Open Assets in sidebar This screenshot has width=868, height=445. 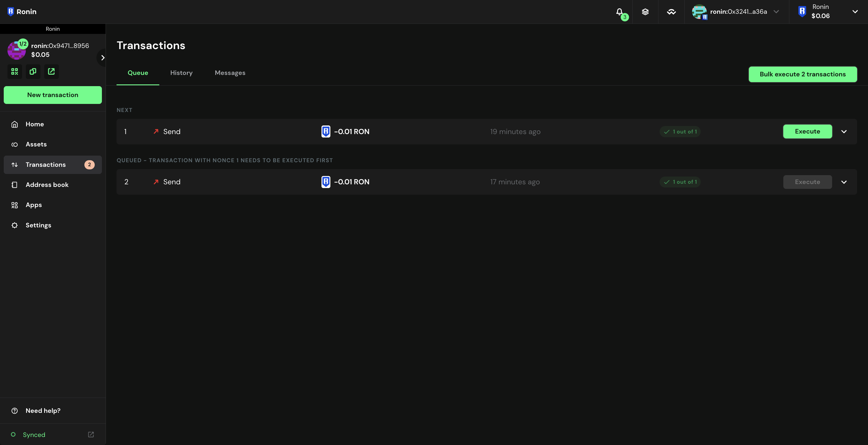click(x=53, y=144)
